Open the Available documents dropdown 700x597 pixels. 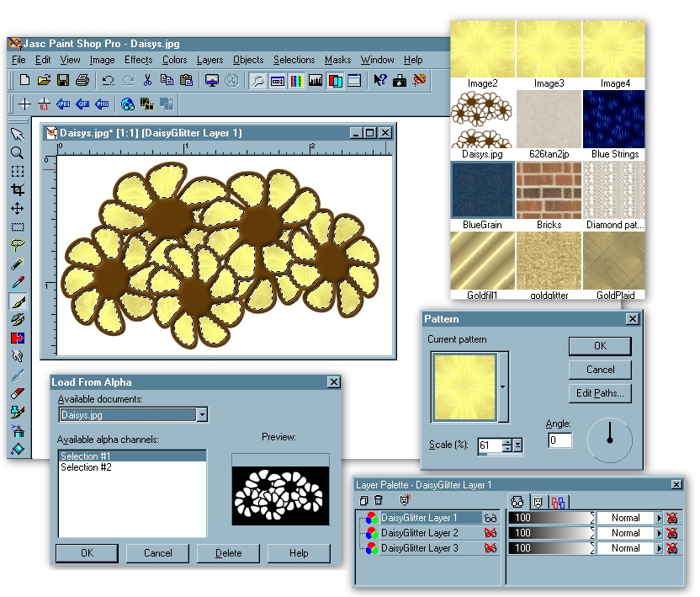pos(202,415)
